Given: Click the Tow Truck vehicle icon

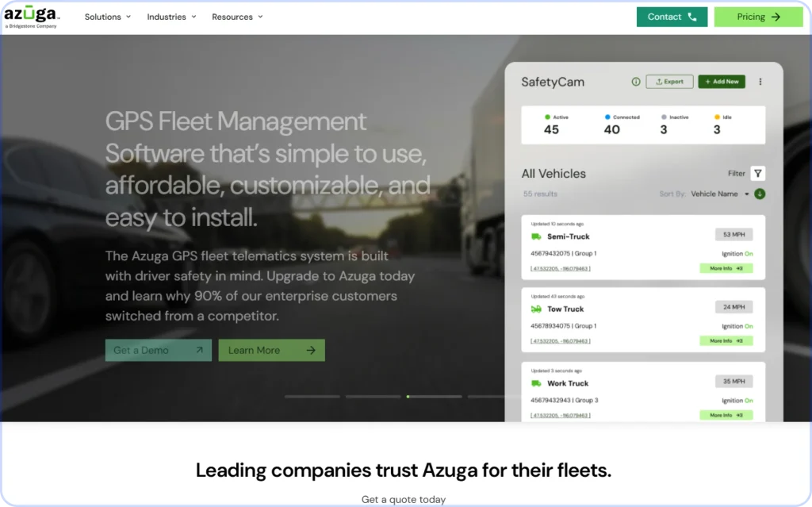Looking at the screenshot, I should (x=536, y=309).
